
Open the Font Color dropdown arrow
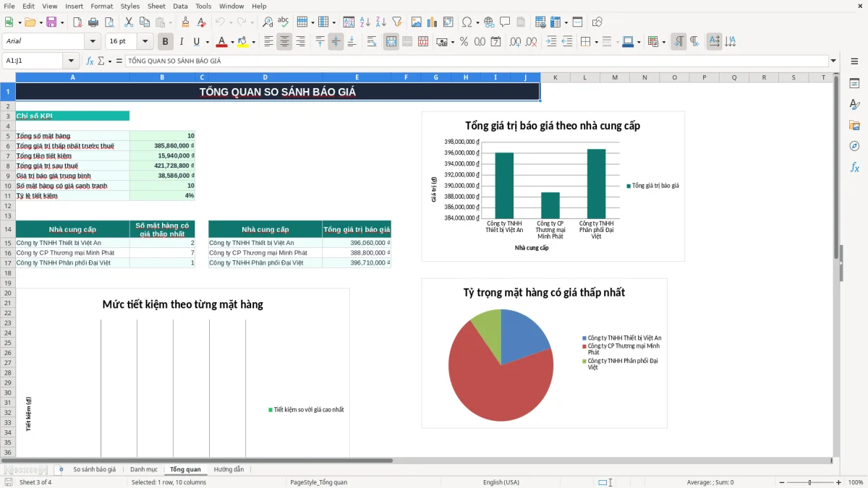[x=232, y=42]
